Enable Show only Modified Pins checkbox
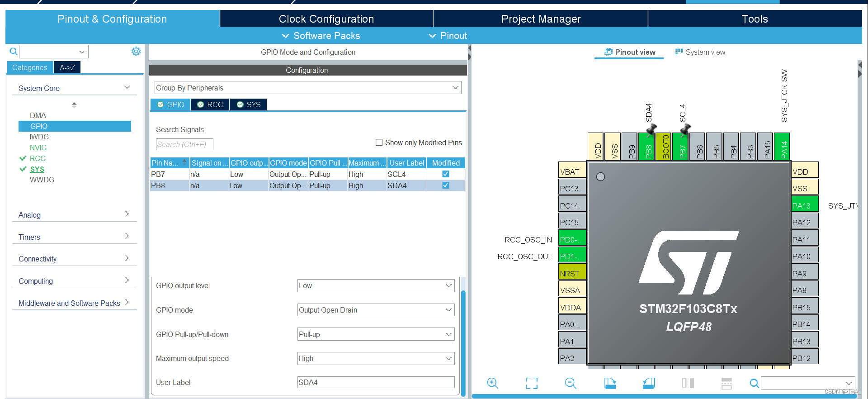Screen dimensions: 868x399 tap(379, 142)
